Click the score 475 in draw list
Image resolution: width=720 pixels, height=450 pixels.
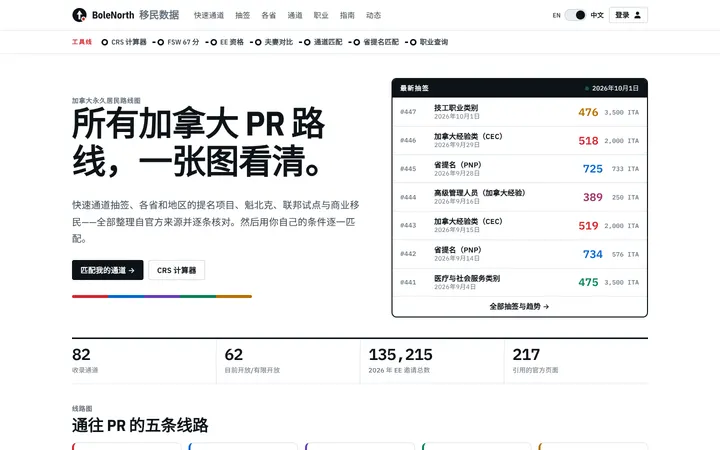pyautogui.click(x=588, y=282)
